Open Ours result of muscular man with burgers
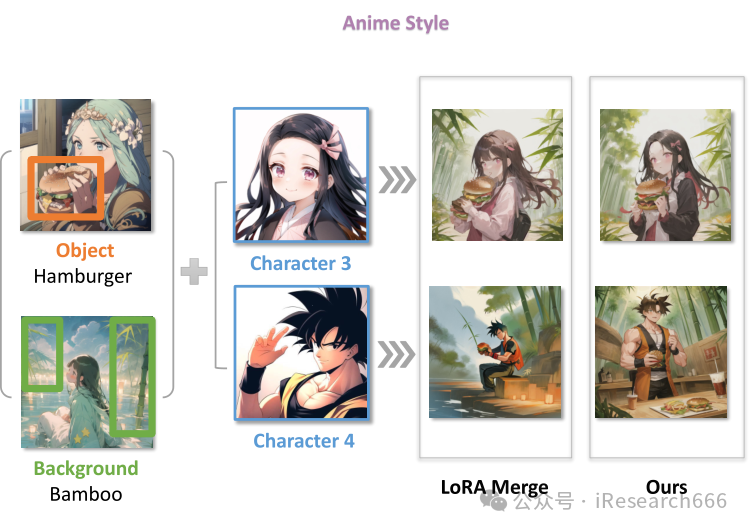This screenshot has height=531, width=751. [x=661, y=352]
